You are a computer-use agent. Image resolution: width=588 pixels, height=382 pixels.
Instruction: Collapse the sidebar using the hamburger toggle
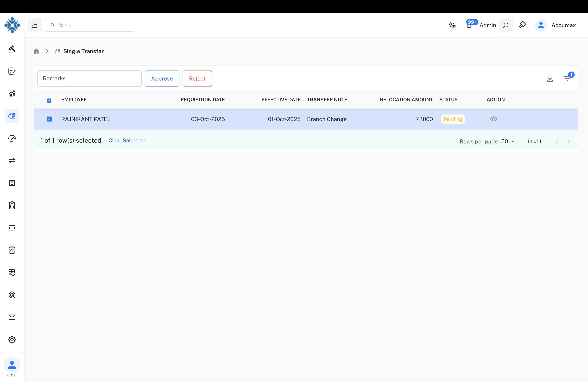coord(34,25)
